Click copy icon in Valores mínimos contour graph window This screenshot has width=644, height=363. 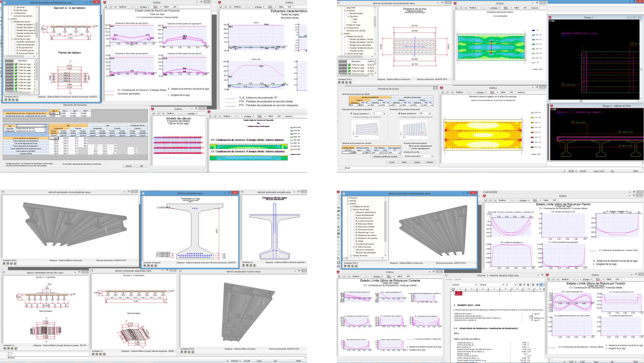[219, 116]
